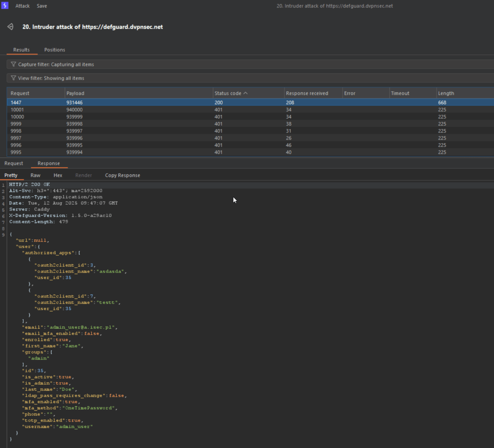Click the View filter funnel icon
494x448 pixels.
click(x=13, y=78)
